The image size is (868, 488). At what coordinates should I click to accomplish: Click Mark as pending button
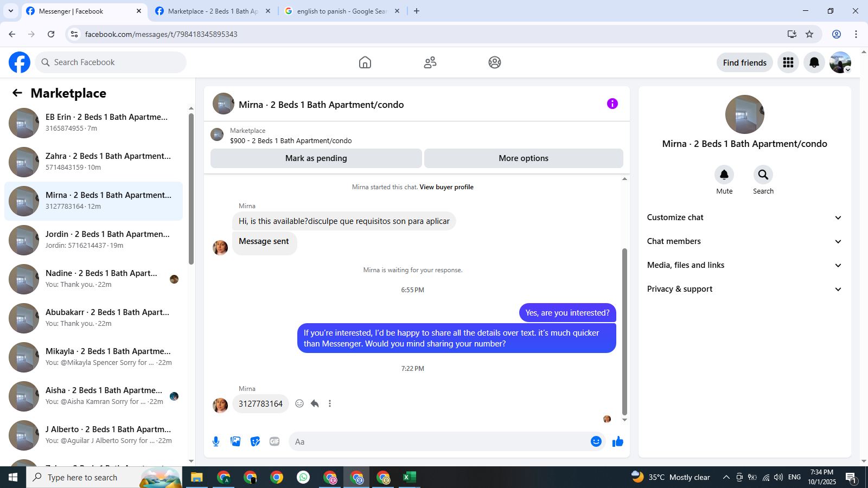316,158
